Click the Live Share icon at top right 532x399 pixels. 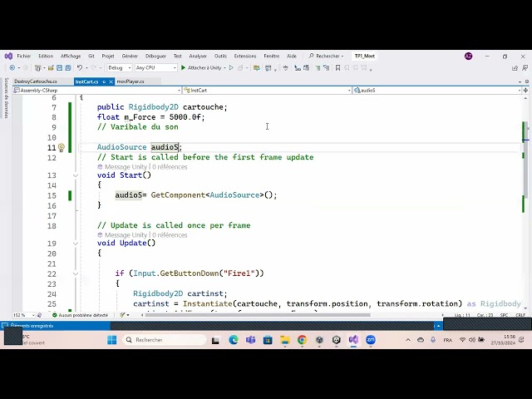click(x=515, y=68)
